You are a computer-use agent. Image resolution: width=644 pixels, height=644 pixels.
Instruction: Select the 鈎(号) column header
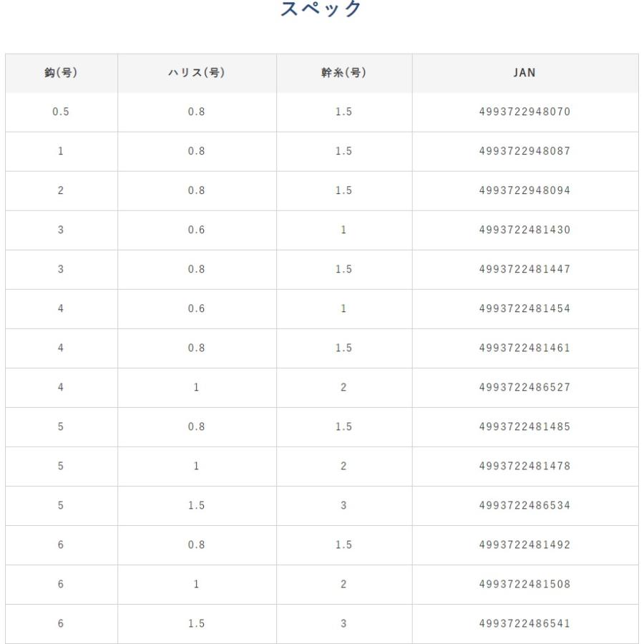click(x=62, y=73)
